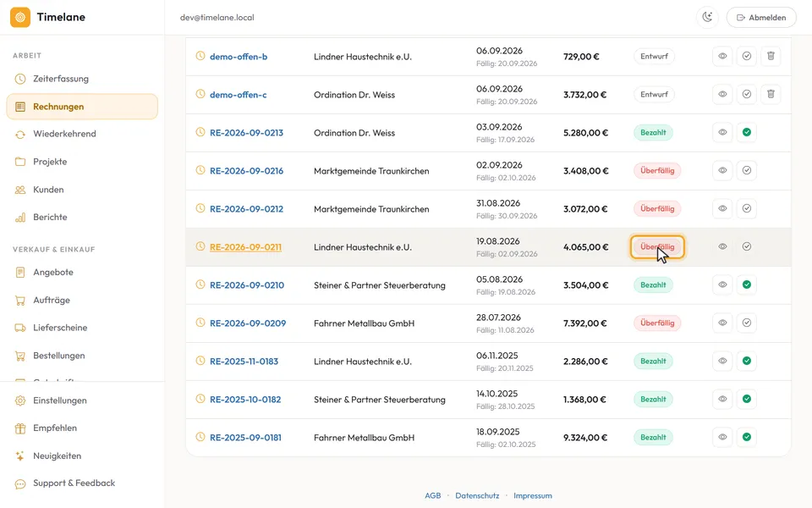The image size is (812, 508).
Task: Toggle paid status of RE-2025-10-0182
Action: [747, 399]
